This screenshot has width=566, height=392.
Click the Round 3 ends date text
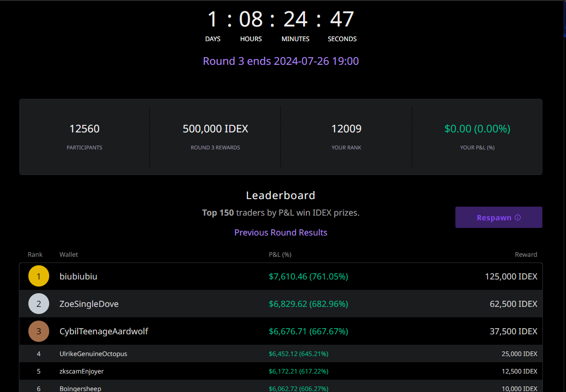[281, 61]
